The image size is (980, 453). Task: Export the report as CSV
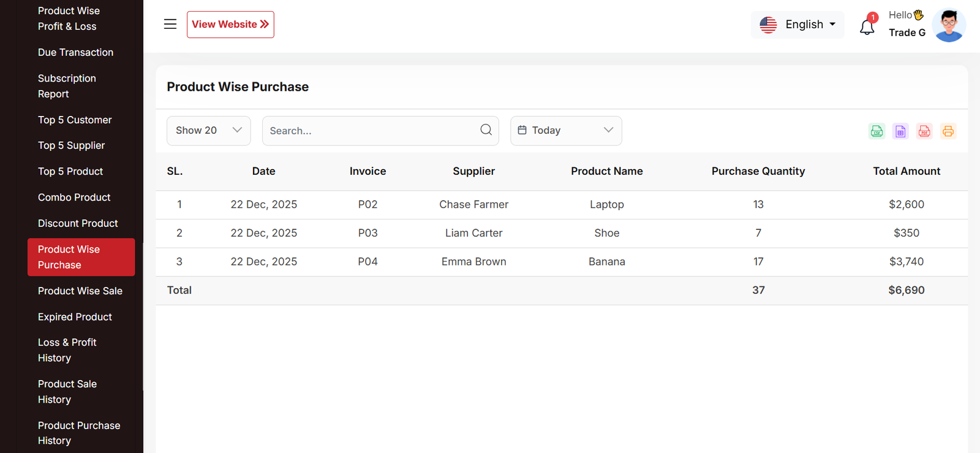(x=876, y=131)
